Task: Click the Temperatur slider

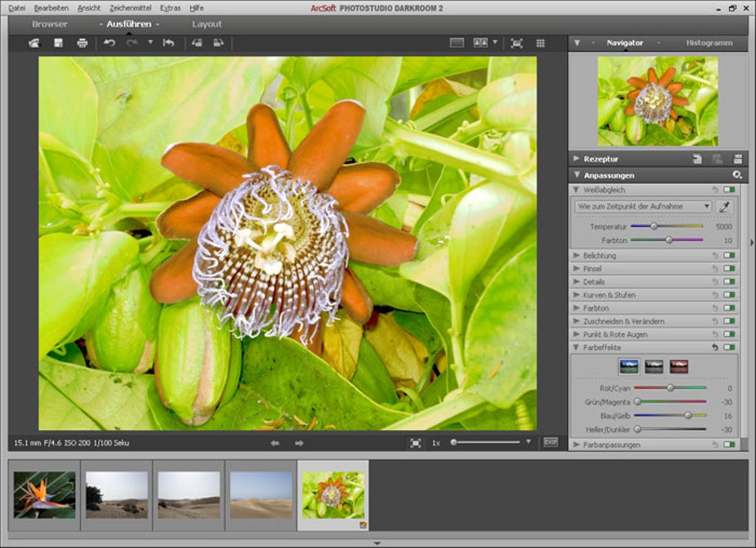Action: (x=654, y=226)
